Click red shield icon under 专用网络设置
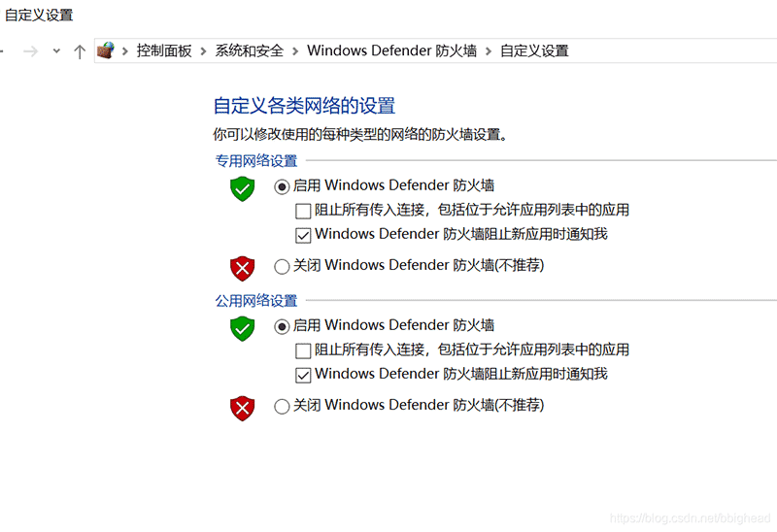The height and width of the screenshot is (532, 777). [x=242, y=269]
